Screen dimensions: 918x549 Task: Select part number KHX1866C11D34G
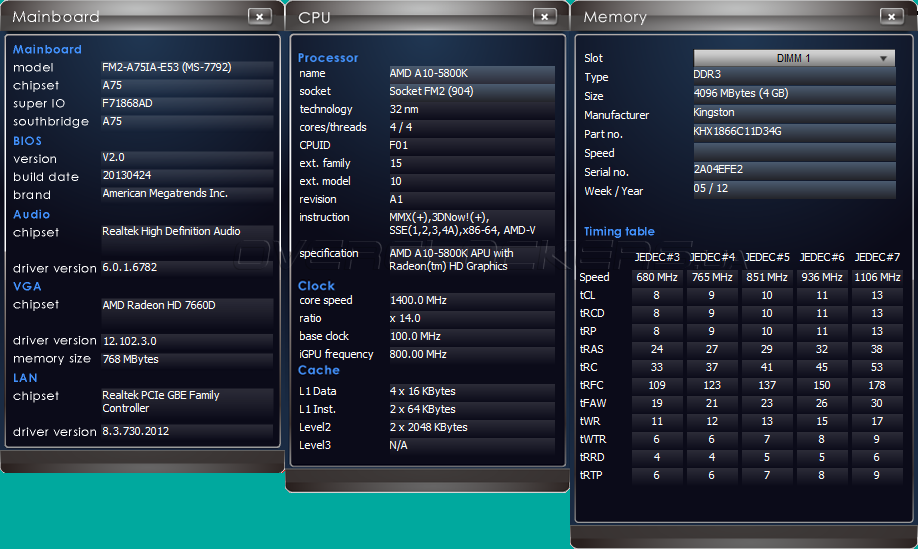[x=794, y=132]
